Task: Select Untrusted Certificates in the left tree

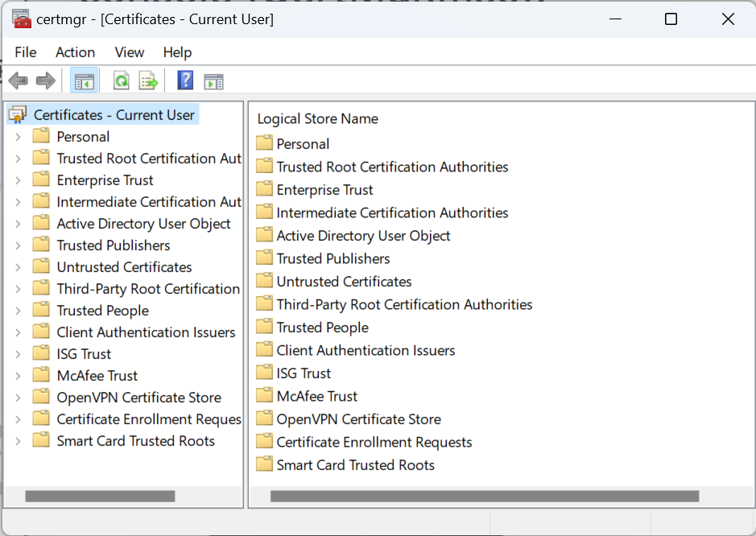Action: coord(124,267)
